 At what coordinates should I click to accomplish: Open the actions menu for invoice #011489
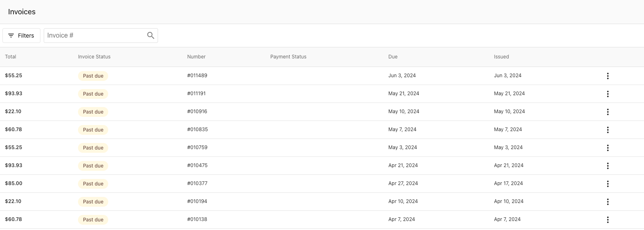click(x=608, y=76)
